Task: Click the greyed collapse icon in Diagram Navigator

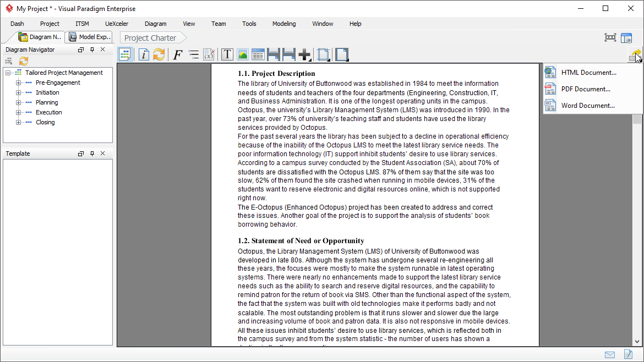Action: coord(9,61)
